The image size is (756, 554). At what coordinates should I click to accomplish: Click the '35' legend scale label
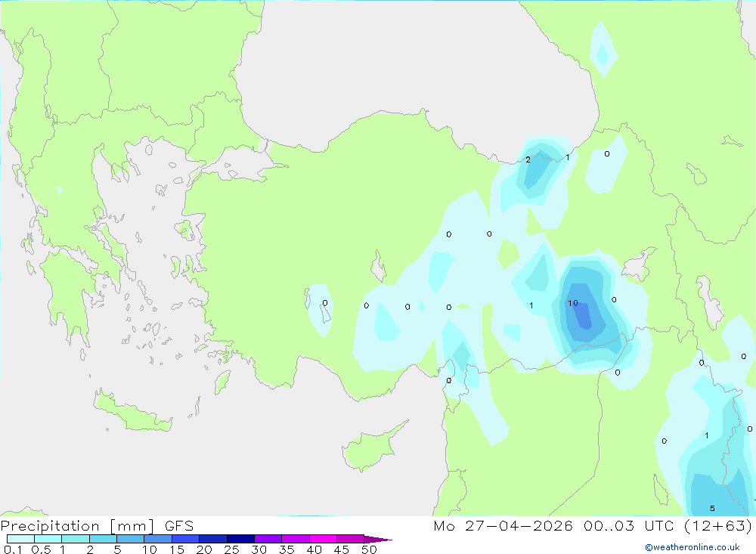tap(287, 549)
